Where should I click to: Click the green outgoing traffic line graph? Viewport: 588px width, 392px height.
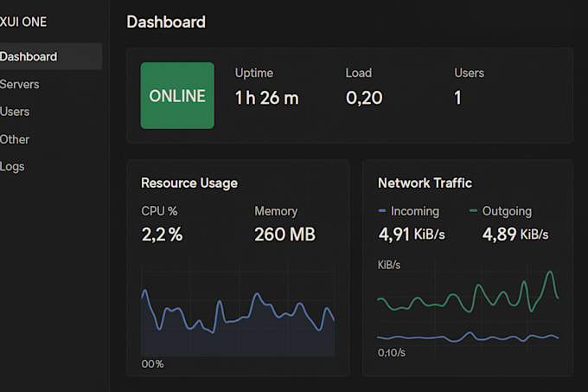tap(467, 299)
